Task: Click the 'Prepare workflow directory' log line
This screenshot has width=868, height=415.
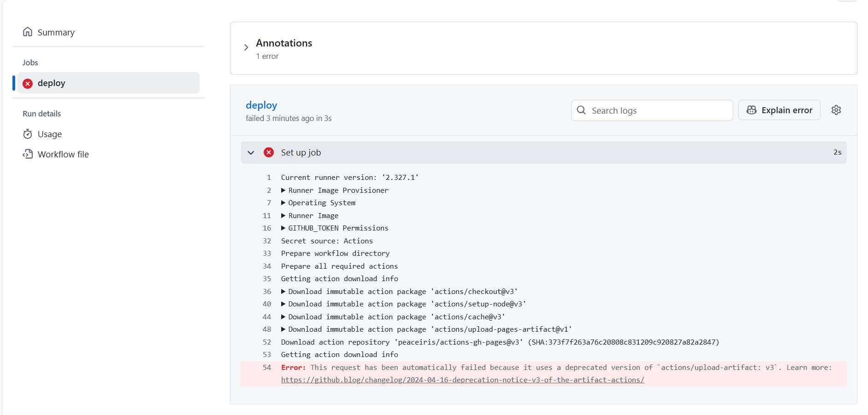Action: 336,254
